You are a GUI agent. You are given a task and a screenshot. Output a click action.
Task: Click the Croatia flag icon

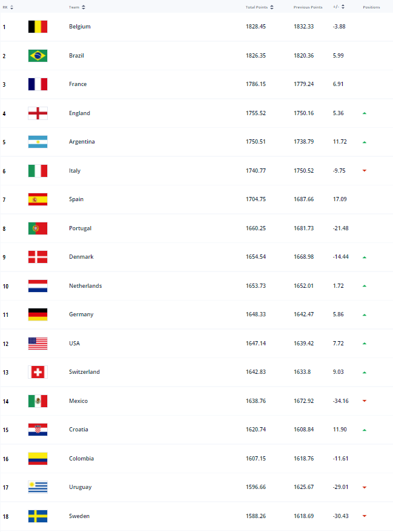(x=38, y=430)
